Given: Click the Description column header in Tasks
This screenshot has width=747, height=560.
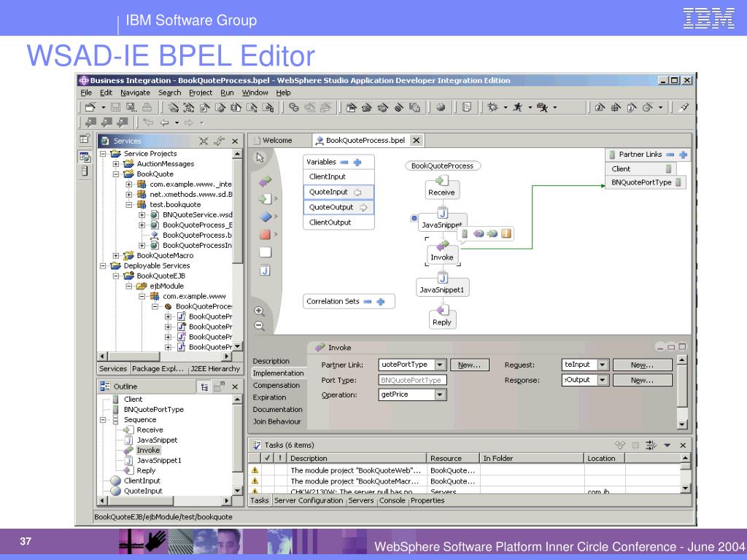Looking at the screenshot, I should pyautogui.click(x=356, y=459).
